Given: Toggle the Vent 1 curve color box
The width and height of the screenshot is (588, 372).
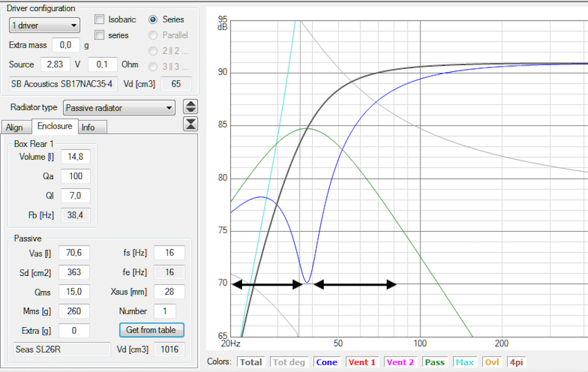Looking at the screenshot, I should [362, 362].
